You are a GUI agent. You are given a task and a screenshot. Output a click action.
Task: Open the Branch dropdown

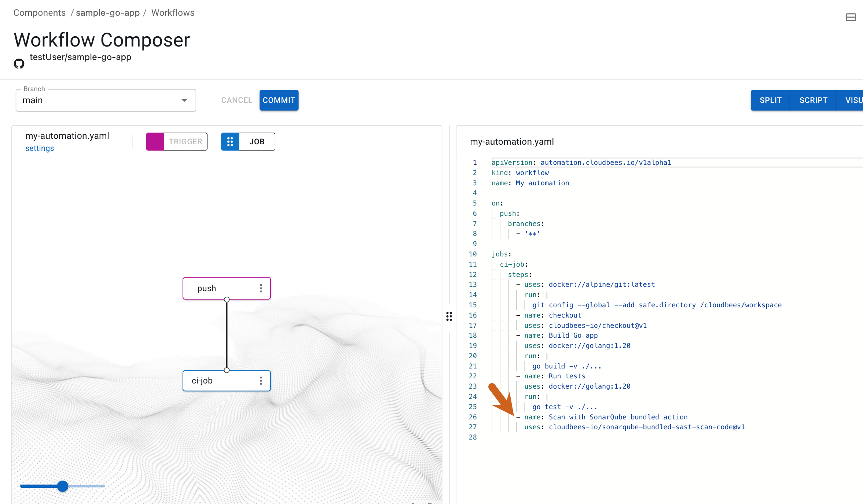(184, 100)
